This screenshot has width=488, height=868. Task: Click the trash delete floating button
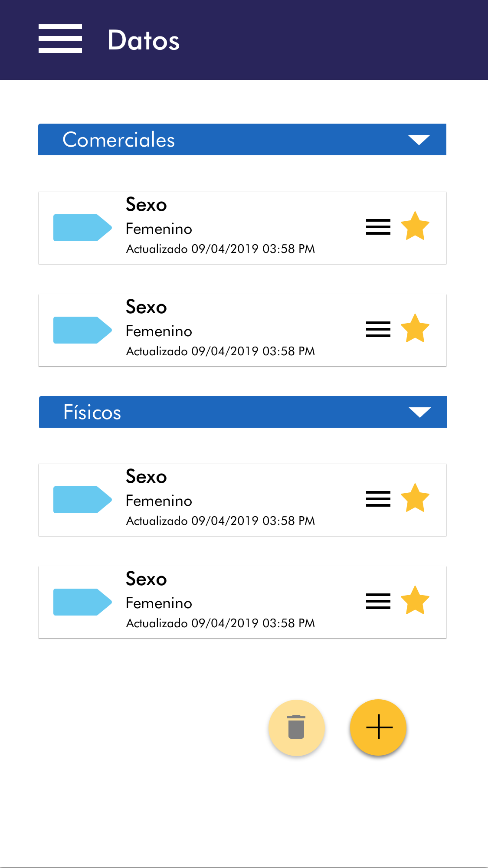pos(297,727)
